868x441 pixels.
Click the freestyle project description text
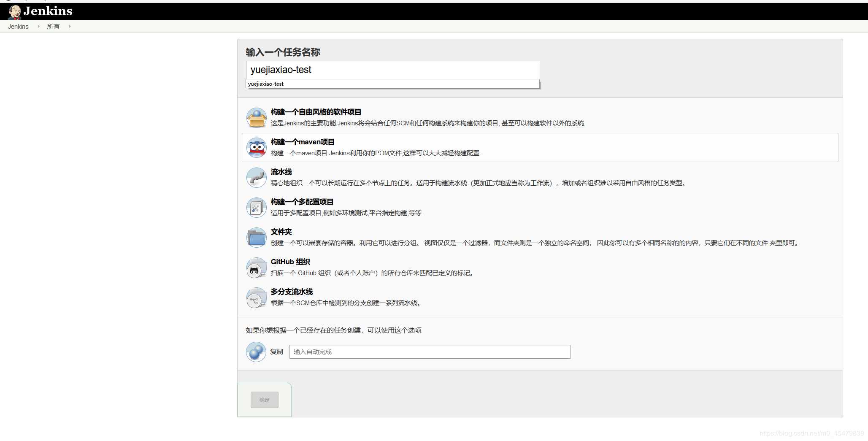click(x=428, y=123)
